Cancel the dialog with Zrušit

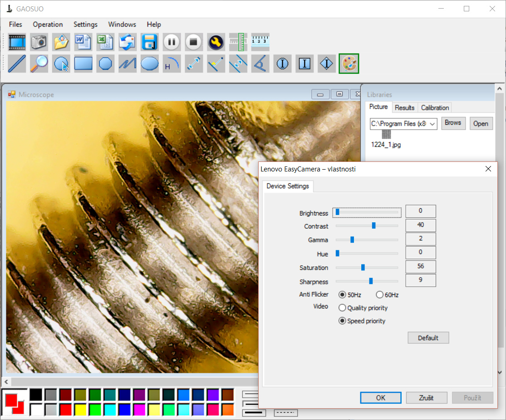426,398
